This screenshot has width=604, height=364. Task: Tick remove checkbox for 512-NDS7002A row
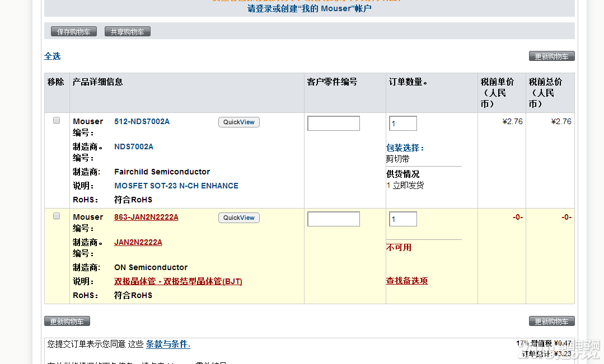pos(57,120)
